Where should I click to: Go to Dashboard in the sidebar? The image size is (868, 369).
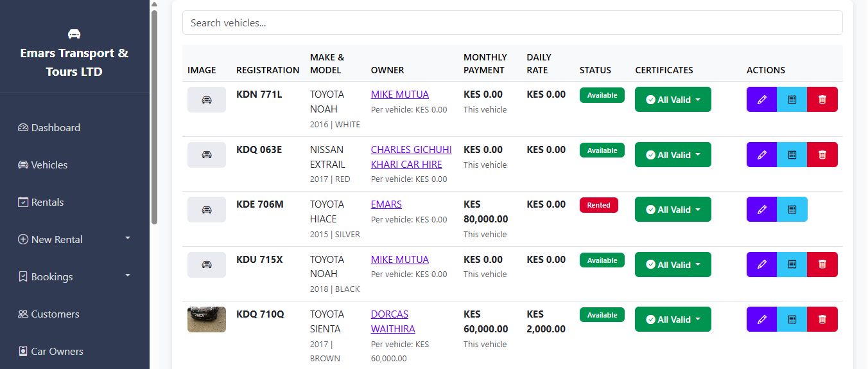click(56, 127)
